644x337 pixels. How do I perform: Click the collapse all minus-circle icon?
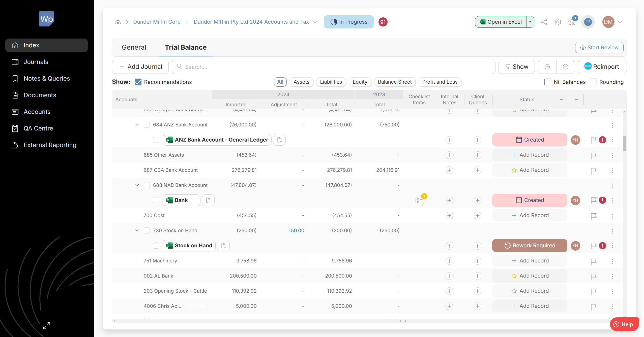[x=566, y=67]
